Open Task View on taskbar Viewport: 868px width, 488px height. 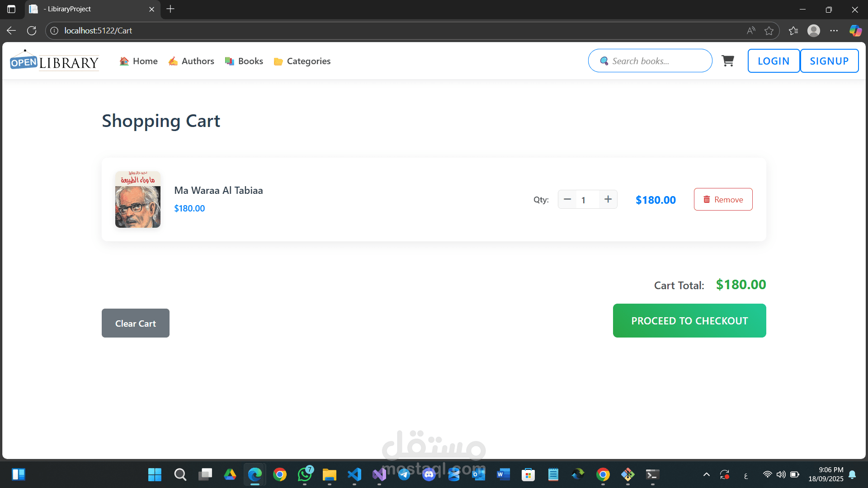pyautogui.click(x=205, y=474)
